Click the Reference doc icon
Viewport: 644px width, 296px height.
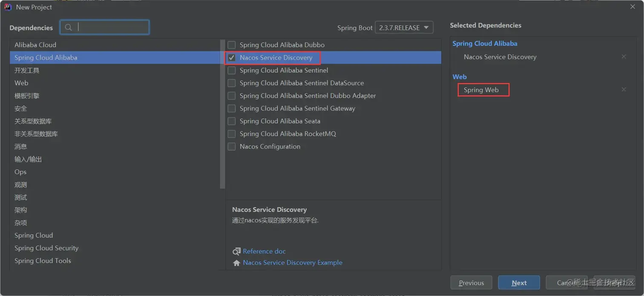(236, 251)
